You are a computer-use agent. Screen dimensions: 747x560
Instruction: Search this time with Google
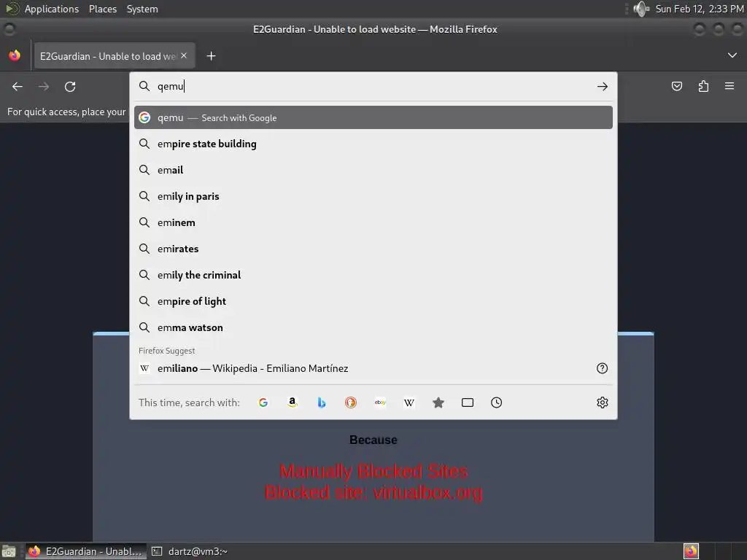click(x=263, y=402)
